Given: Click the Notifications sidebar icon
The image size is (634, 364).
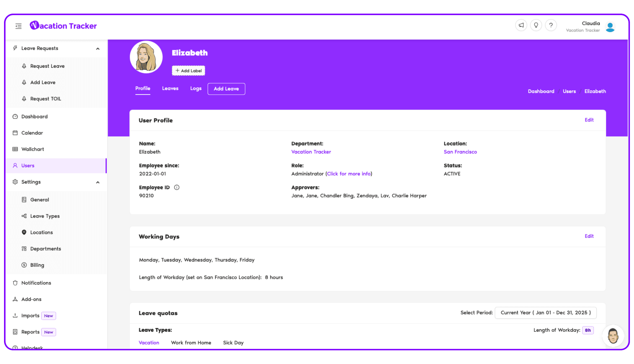Looking at the screenshot, I should (15, 283).
